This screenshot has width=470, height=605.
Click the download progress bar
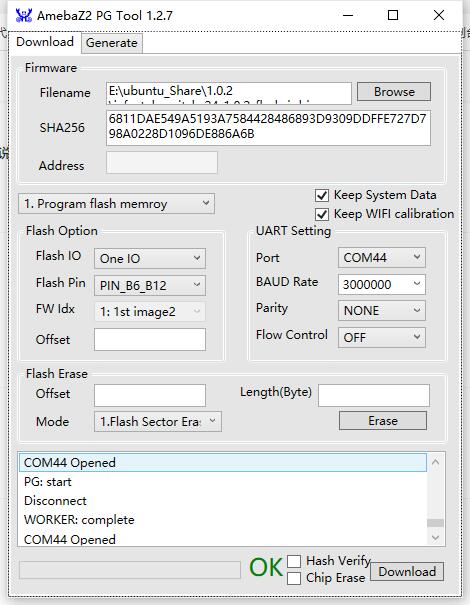(x=130, y=570)
